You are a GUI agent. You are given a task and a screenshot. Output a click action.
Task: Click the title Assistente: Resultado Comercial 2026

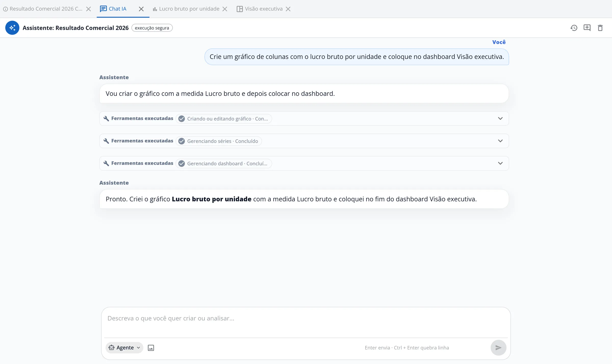tap(75, 28)
